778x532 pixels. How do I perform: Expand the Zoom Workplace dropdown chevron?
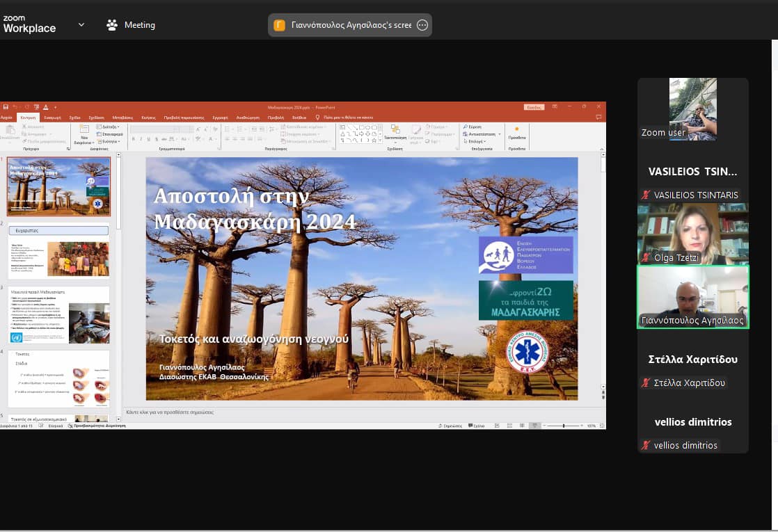(81, 25)
